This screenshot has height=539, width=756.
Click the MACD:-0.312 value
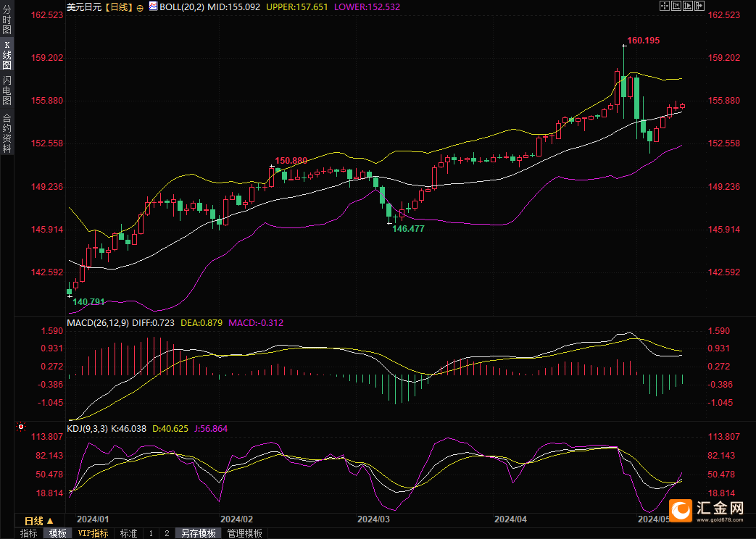[x=256, y=323]
